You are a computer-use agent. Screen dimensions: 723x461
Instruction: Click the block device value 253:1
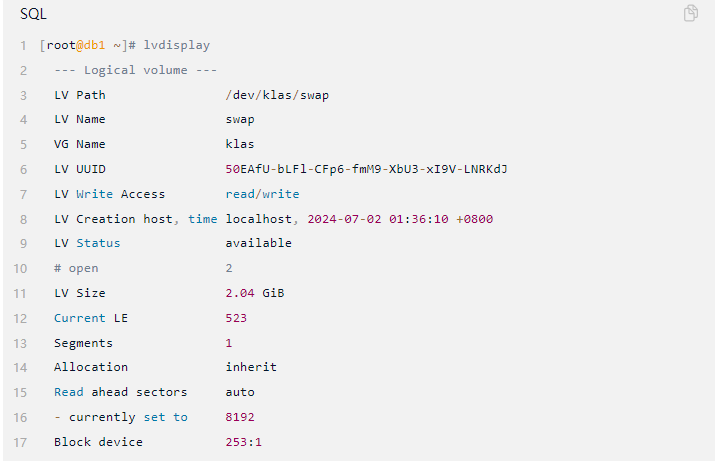[x=243, y=442]
